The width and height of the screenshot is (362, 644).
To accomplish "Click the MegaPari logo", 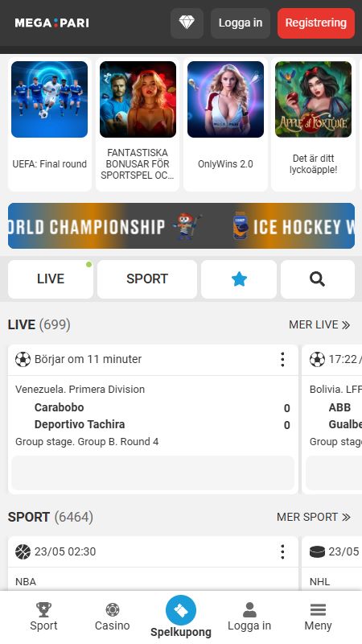I will [x=51, y=23].
